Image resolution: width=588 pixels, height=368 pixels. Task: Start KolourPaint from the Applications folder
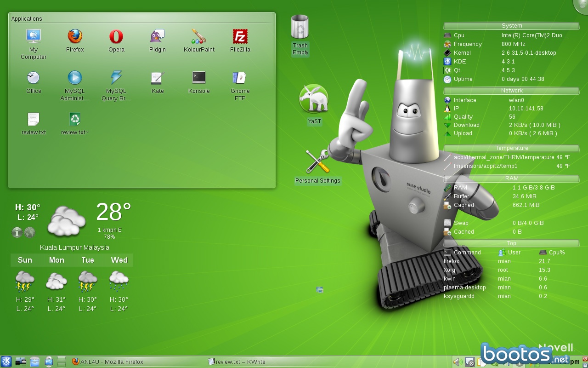click(199, 37)
